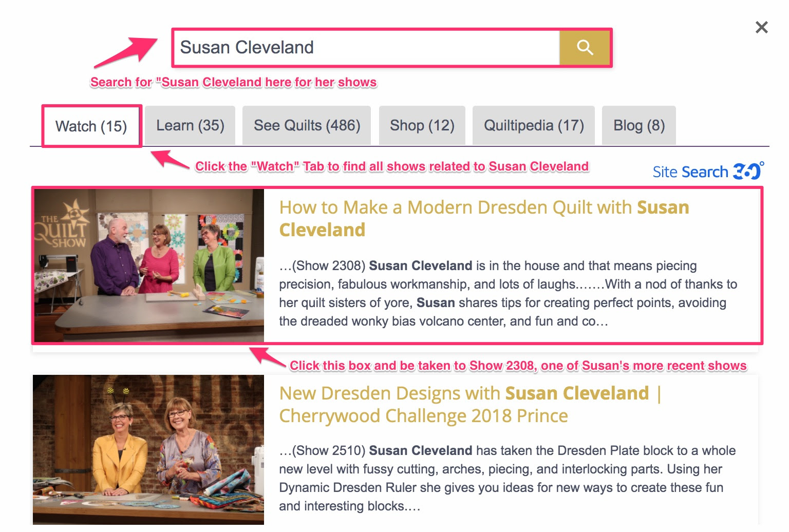Go to the Shop (12) tab

(x=422, y=126)
